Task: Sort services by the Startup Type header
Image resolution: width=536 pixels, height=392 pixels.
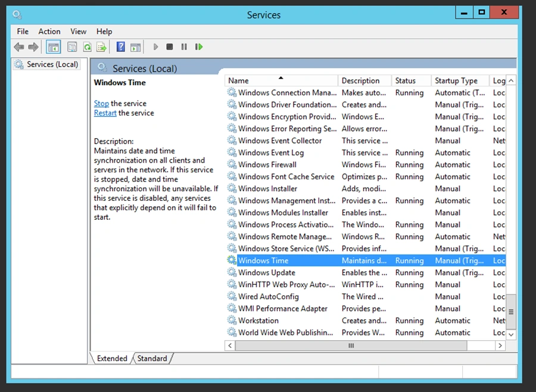Action: coord(456,81)
